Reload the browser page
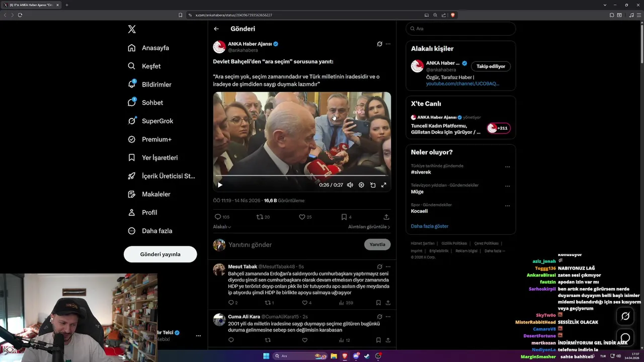The width and height of the screenshot is (644, 362). (x=20, y=15)
